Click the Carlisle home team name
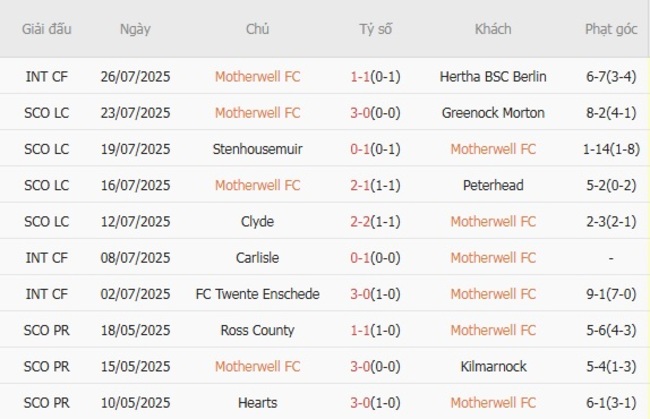Screen dimensions: 650x419 [x=257, y=258]
